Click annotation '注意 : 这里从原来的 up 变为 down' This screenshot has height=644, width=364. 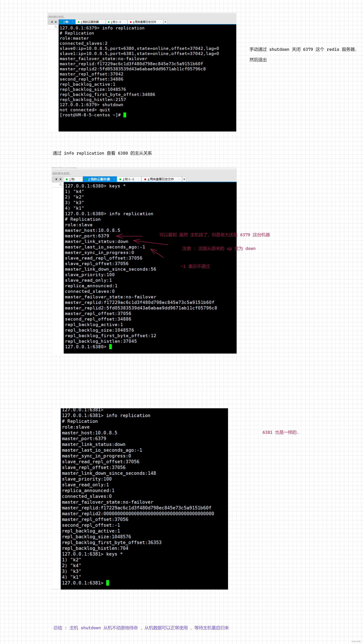click(219, 249)
